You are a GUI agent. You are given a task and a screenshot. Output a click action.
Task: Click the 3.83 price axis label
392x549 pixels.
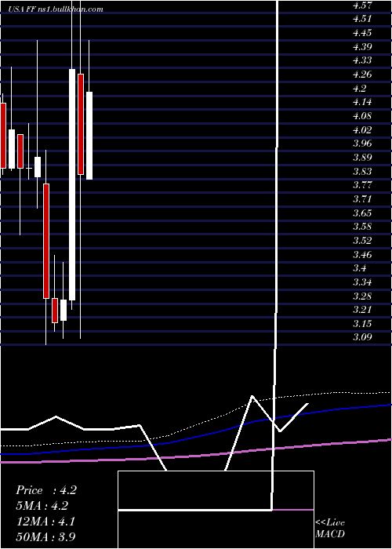pos(362,172)
